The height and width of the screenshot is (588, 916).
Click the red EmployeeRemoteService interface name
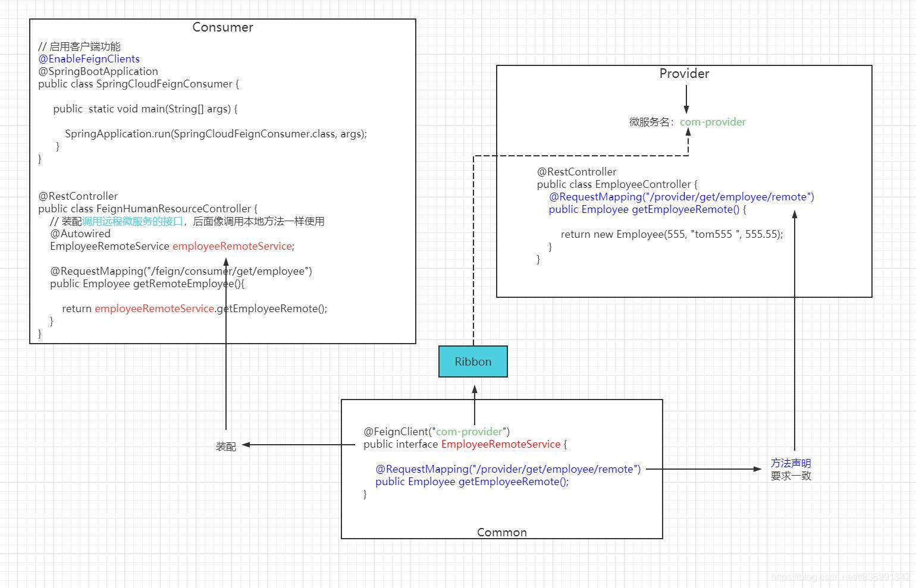click(501, 444)
